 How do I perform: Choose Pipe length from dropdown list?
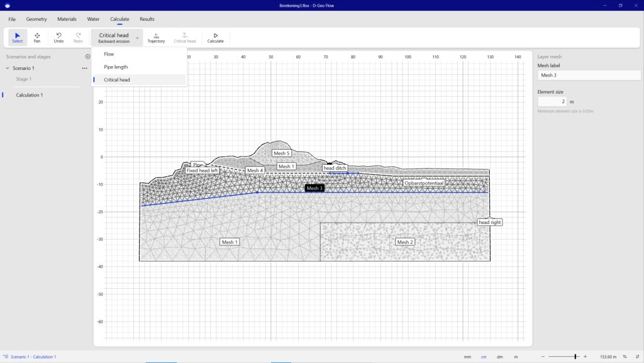click(x=116, y=67)
